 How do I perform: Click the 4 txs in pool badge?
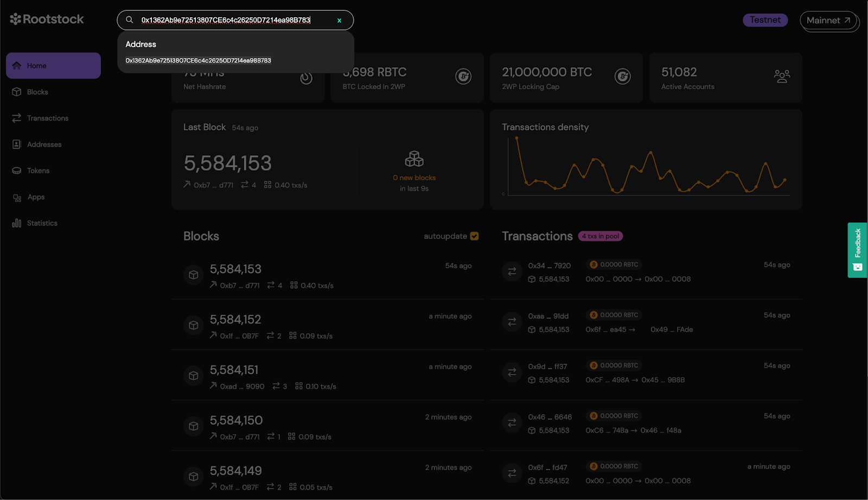[599, 236]
